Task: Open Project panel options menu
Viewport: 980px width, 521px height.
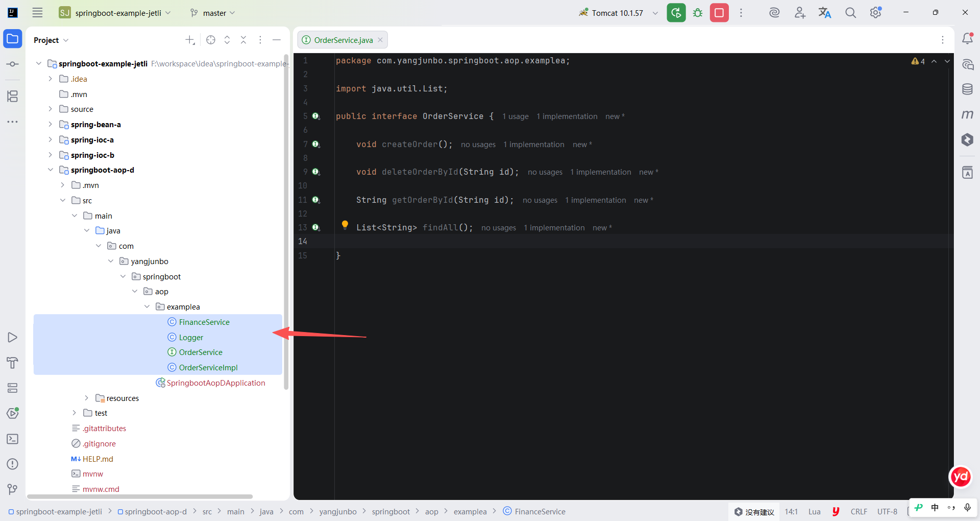Action: click(260, 40)
